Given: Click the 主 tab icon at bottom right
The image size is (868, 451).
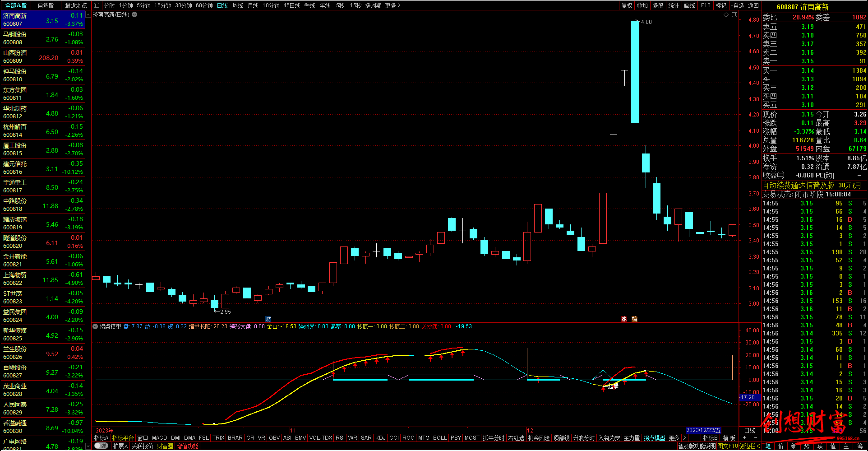Looking at the screenshot, I should tap(846, 446).
